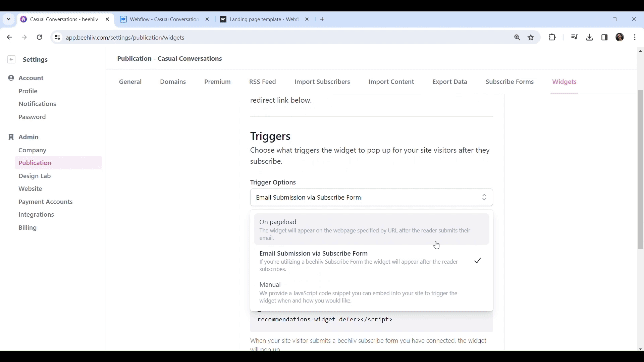The width and height of the screenshot is (644, 362).
Task: Switch to the Webflow browser tab
Action: [163, 19]
